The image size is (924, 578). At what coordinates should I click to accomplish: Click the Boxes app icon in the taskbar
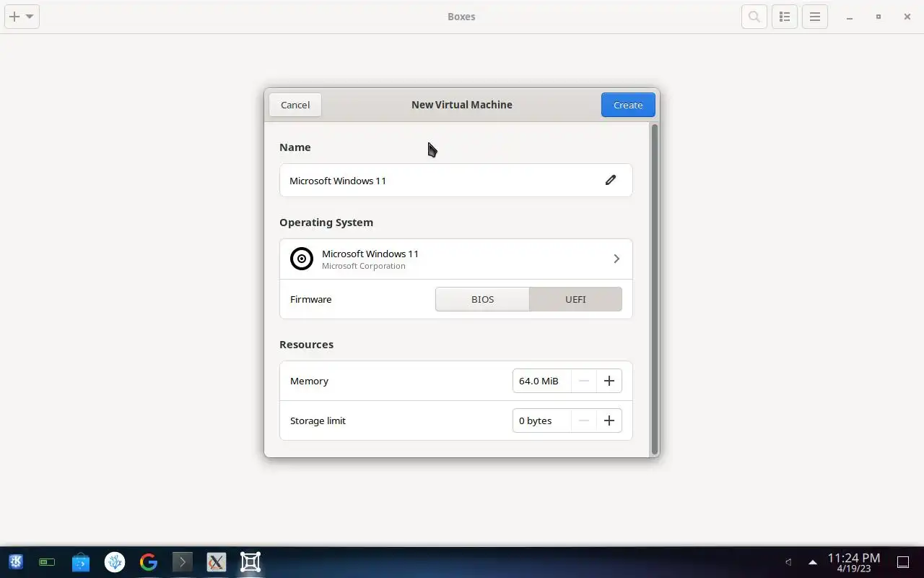click(x=250, y=562)
